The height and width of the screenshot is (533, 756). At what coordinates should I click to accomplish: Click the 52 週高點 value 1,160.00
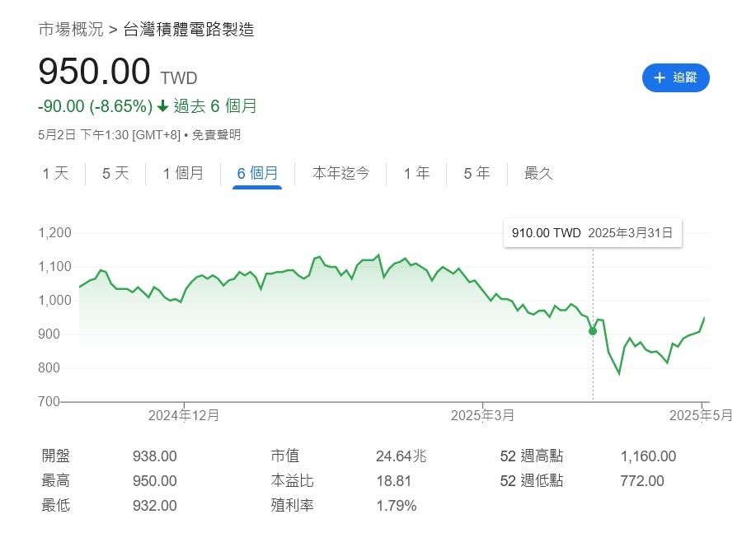click(x=648, y=456)
